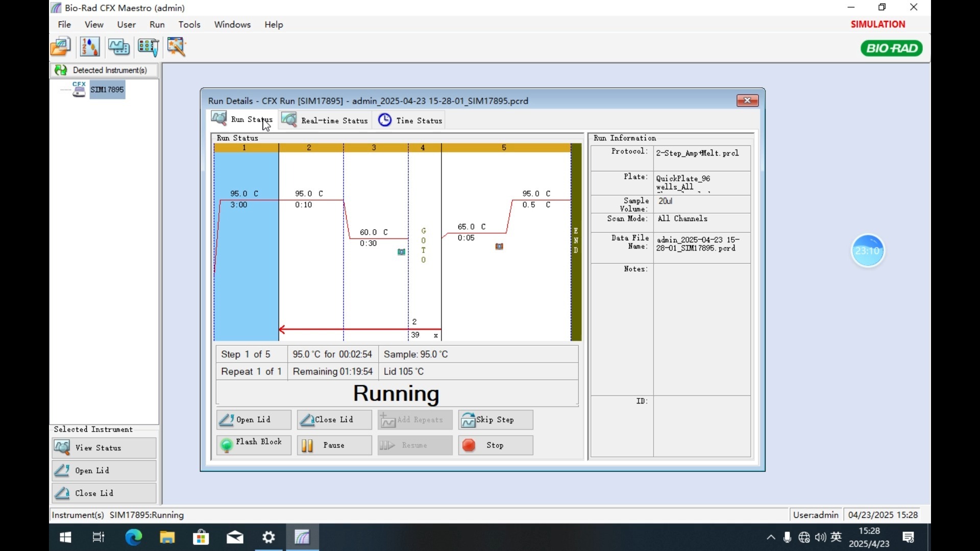Image resolution: width=980 pixels, height=551 pixels.
Task: Open a data file via toolbar folder icon
Action: [x=60, y=47]
